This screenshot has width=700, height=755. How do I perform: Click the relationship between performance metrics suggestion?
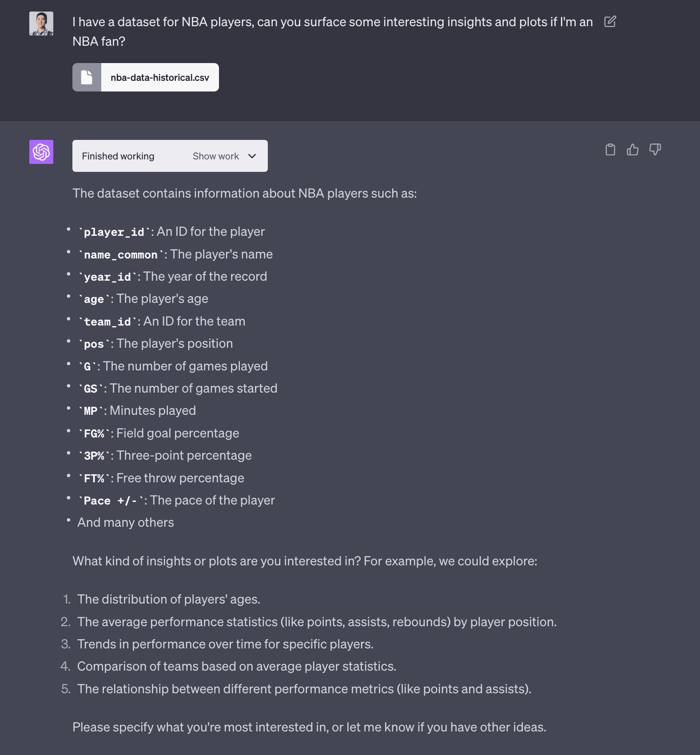[x=304, y=689]
